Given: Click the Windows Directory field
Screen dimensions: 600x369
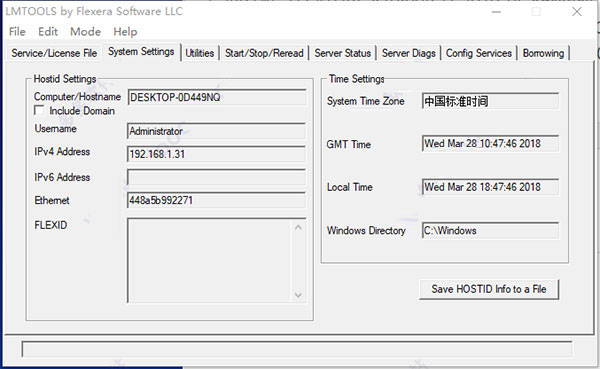Looking at the screenshot, I should [x=490, y=230].
